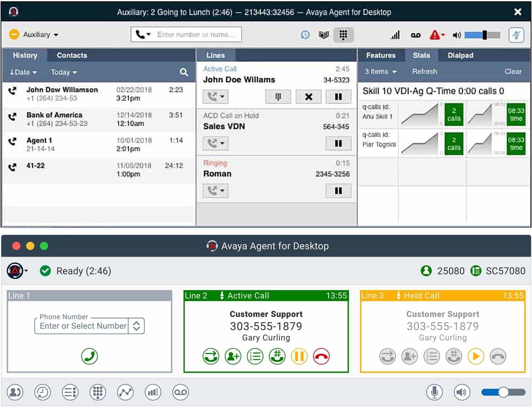Resume Line 3 held call with play button
This screenshot has width=532, height=408.
pos(476,356)
